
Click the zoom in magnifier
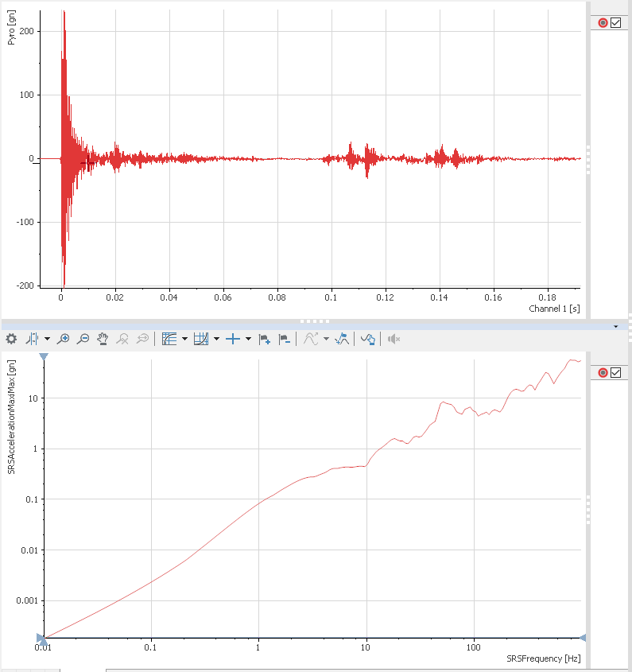pos(64,339)
